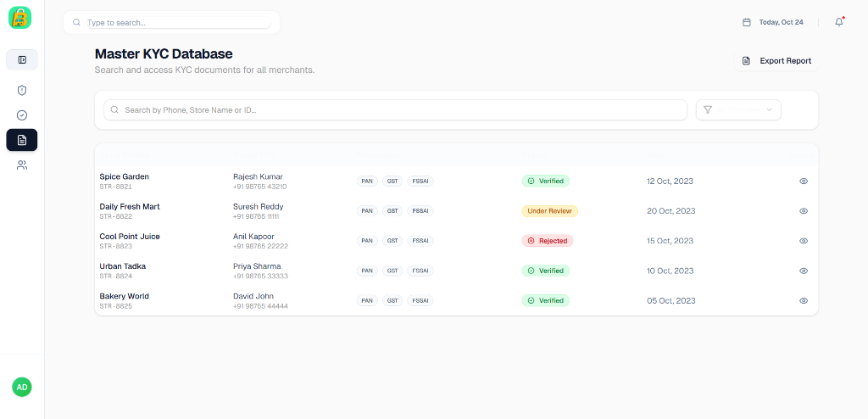Click the calendar icon beside Today, Oct 24

pyautogui.click(x=746, y=22)
